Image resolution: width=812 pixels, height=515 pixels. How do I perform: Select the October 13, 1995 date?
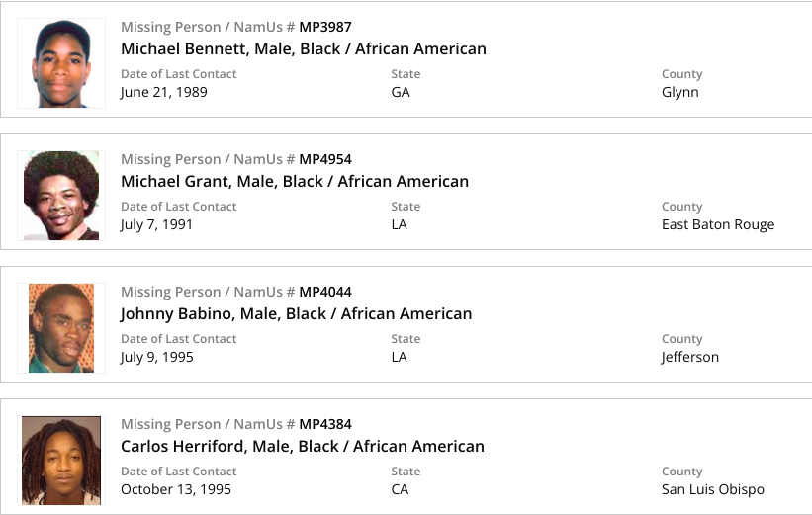(175, 489)
